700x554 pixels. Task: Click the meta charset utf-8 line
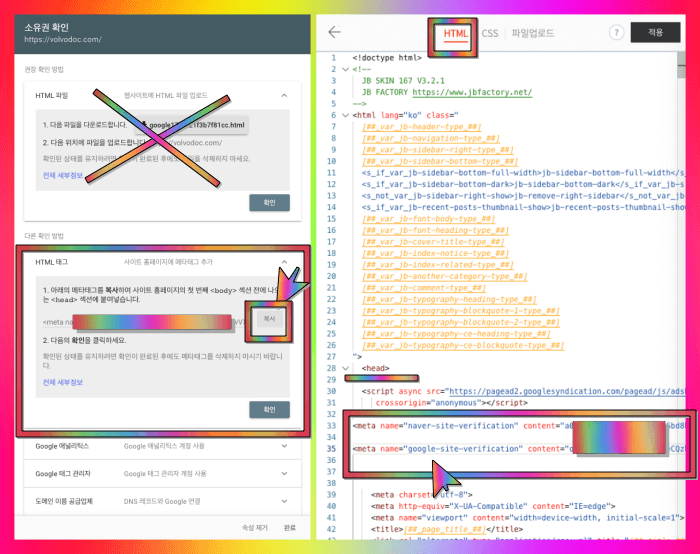click(x=421, y=495)
